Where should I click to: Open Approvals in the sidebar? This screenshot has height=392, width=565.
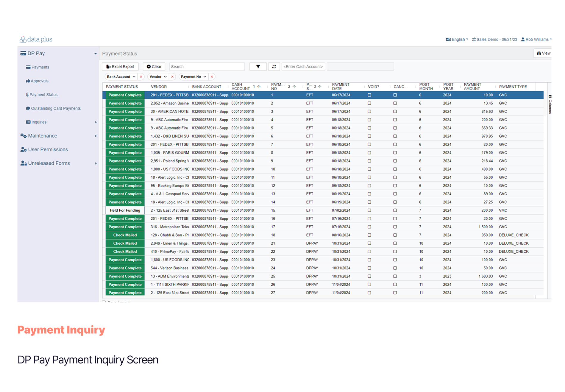pyautogui.click(x=37, y=81)
